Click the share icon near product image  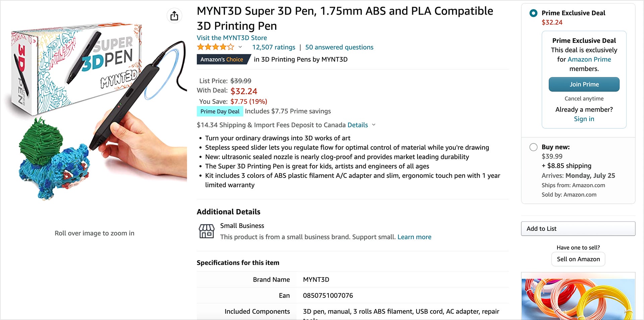pyautogui.click(x=174, y=15)
